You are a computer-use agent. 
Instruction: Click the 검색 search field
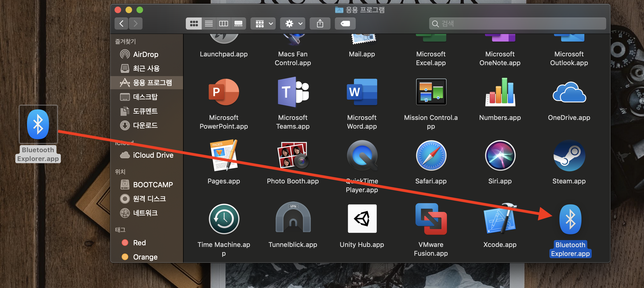tap(517, 24)
